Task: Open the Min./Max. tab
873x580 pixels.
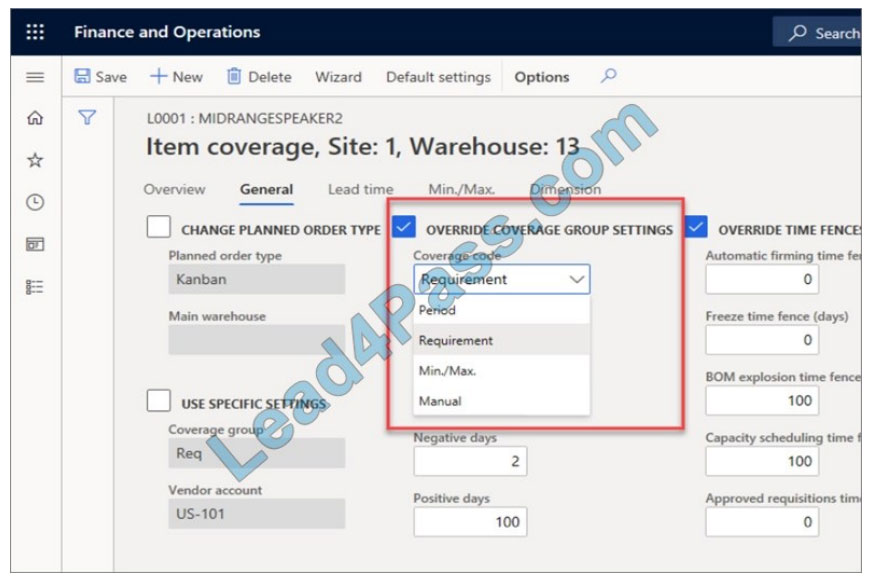Action: 462,189
